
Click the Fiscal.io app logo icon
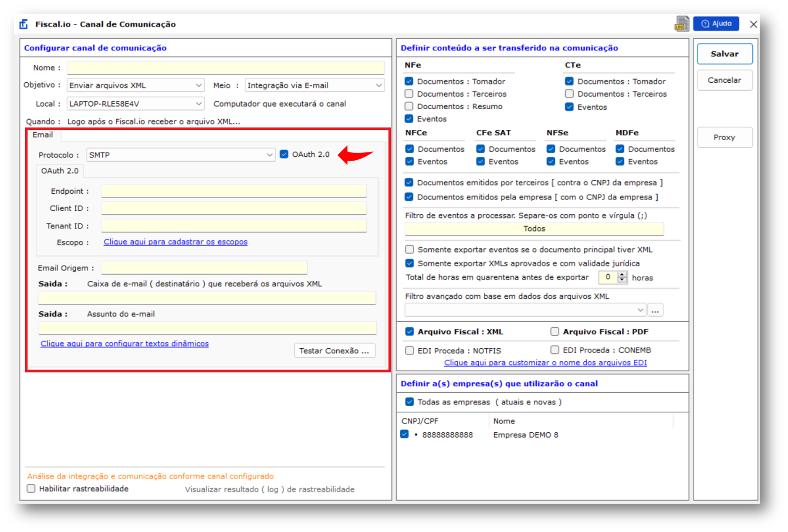(24, 24)
